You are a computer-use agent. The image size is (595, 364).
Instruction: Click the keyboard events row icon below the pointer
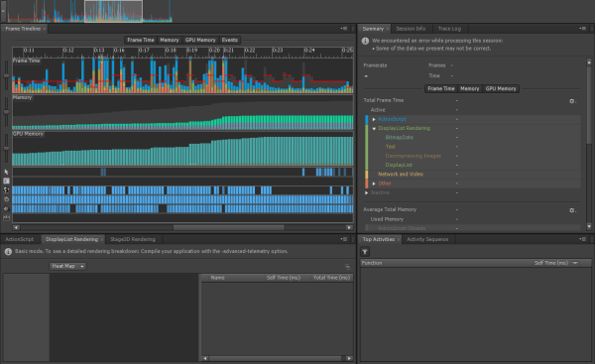pos(6,182)
